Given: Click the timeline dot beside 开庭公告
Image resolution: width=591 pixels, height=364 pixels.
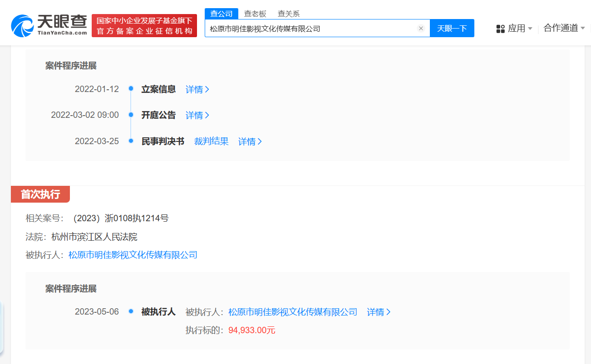Looking at the screenshot, I should (x=131, y=115).
